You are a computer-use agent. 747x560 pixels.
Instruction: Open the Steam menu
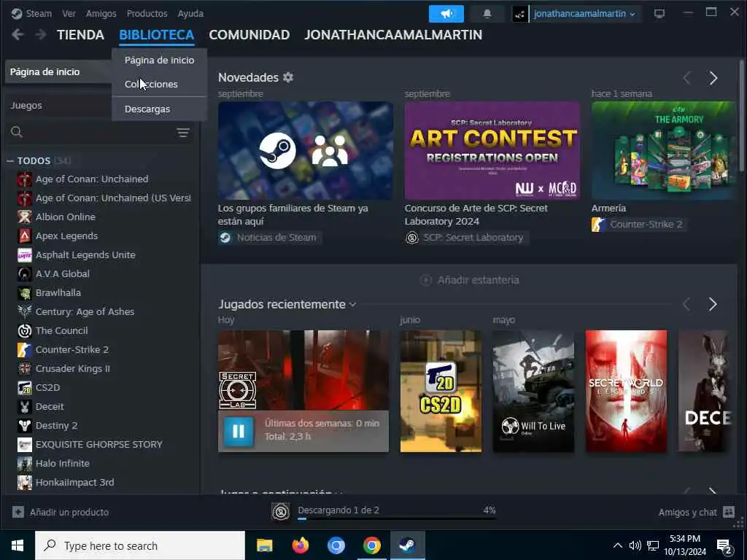[39, 13]
